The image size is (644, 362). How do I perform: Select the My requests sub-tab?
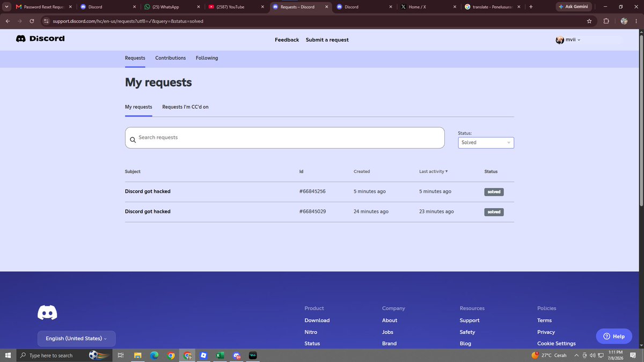[138, 107]
